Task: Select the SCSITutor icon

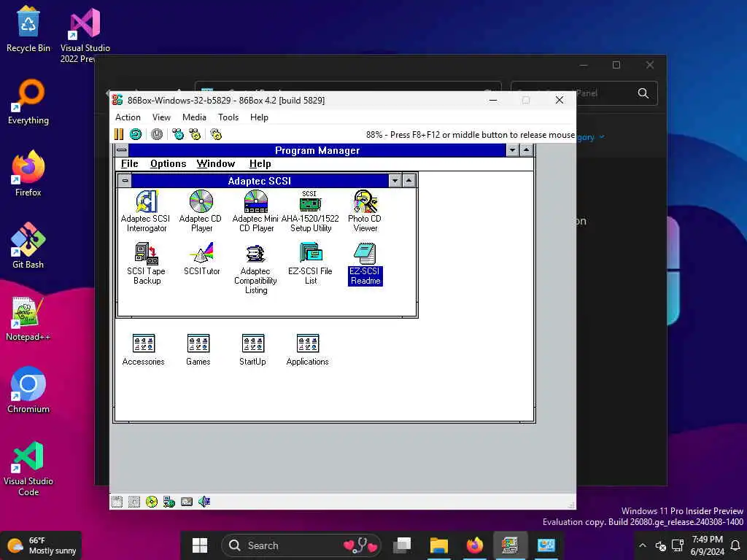Action: (x=201, y=259)
